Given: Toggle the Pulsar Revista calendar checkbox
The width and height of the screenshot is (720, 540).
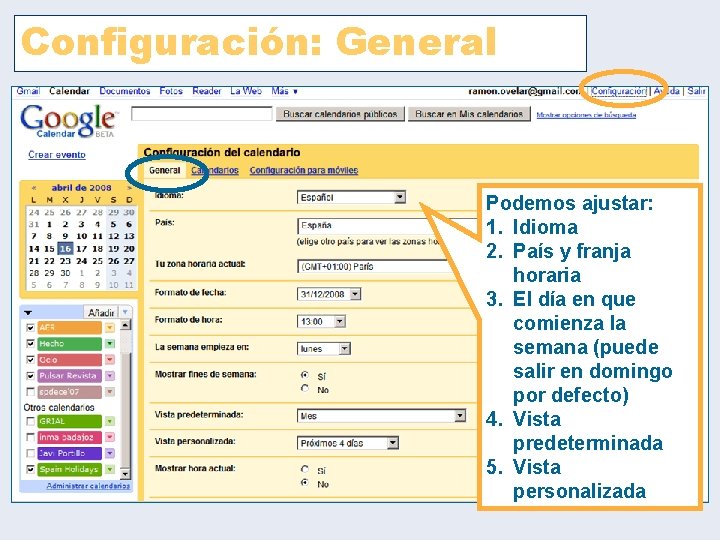Looking at the screenshot, I should [x=30, y=376].
